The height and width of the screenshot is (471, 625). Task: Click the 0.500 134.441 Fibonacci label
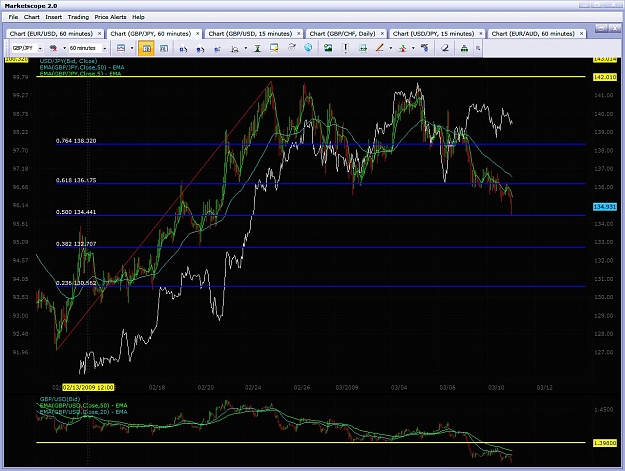(76, 212)
